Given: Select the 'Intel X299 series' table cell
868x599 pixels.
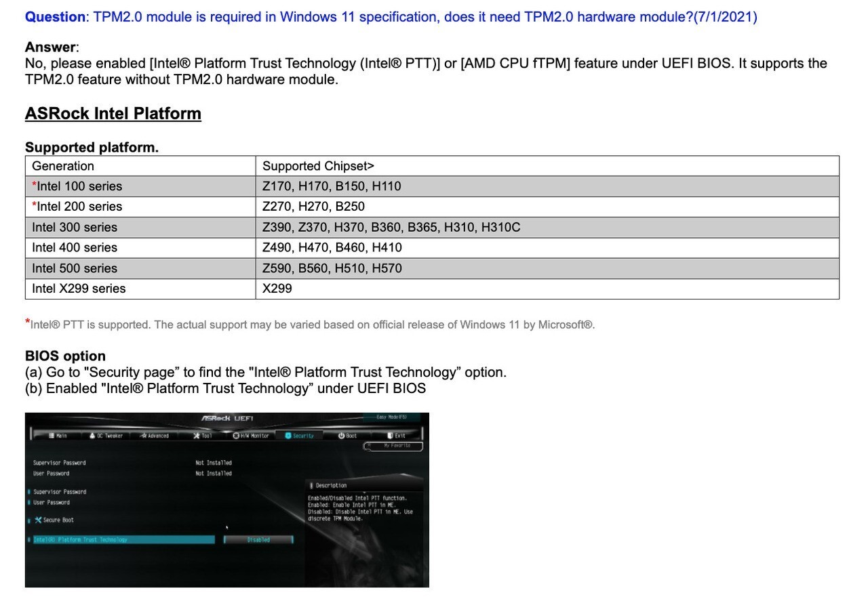Looking at the screenshot, I should [140, 289].
